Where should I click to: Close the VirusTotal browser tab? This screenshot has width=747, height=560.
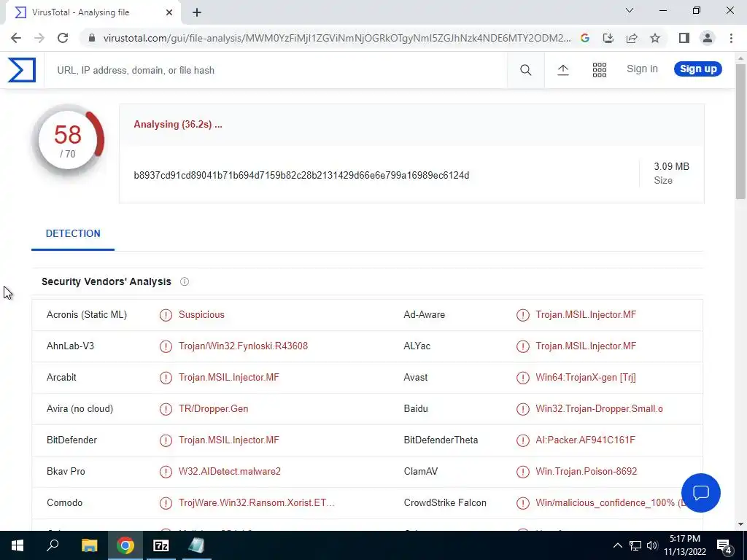click(169, 13)
